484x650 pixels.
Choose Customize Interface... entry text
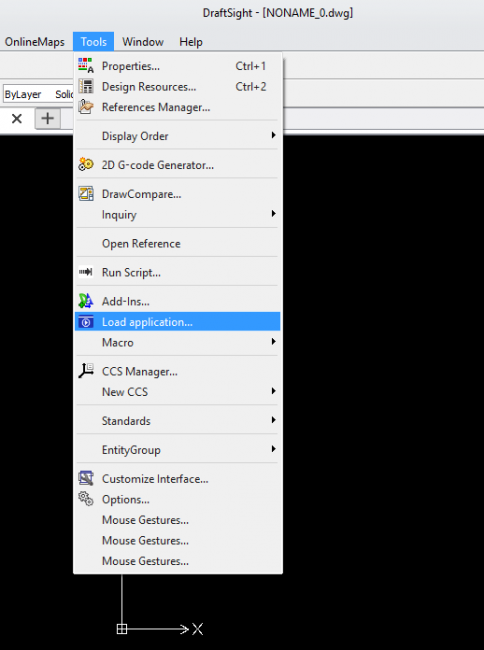coord(155,479)
